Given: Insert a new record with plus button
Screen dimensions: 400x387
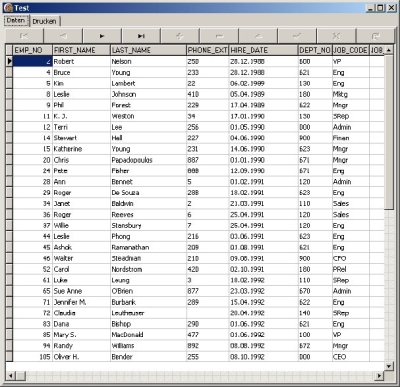Looking at the screenshot, I should tap(180, 36).
